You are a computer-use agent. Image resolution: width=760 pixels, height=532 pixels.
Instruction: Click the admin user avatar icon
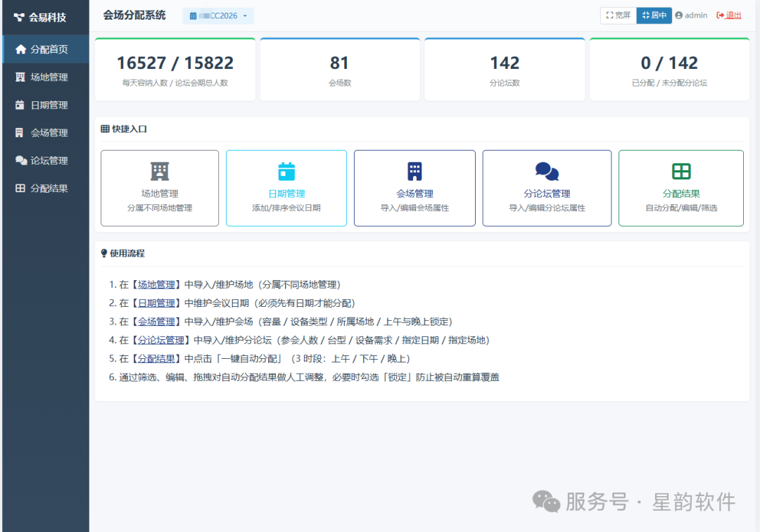[678, 15]
